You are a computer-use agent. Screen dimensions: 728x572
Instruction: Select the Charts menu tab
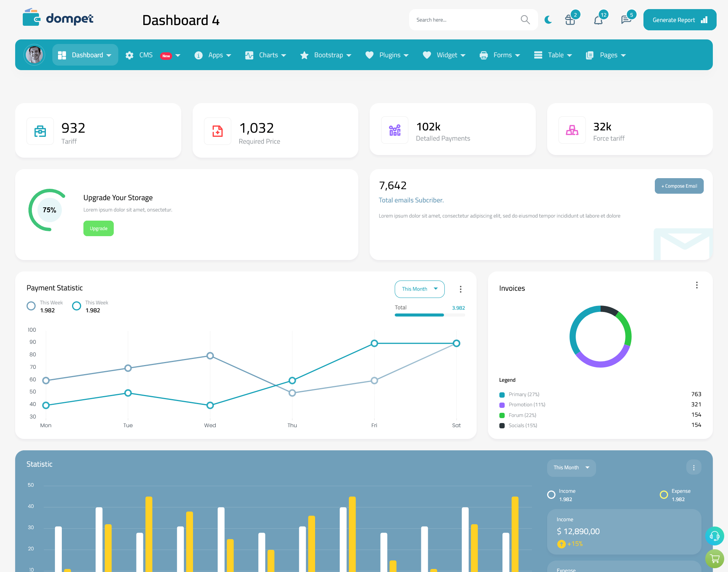click(x=268, y=55)
